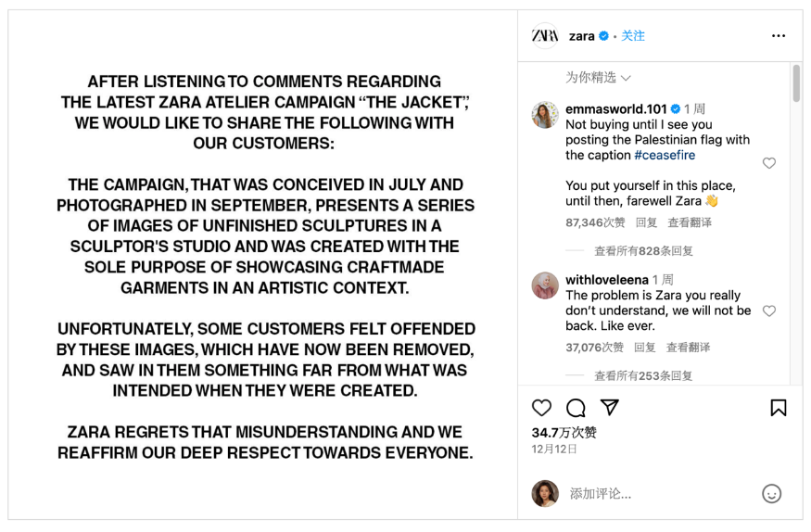Expand all 253 replies to withloveleena

[x=643, y=375]
